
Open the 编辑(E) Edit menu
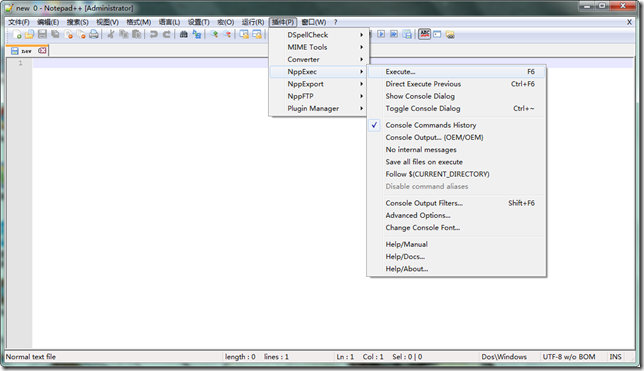point(48,22)
